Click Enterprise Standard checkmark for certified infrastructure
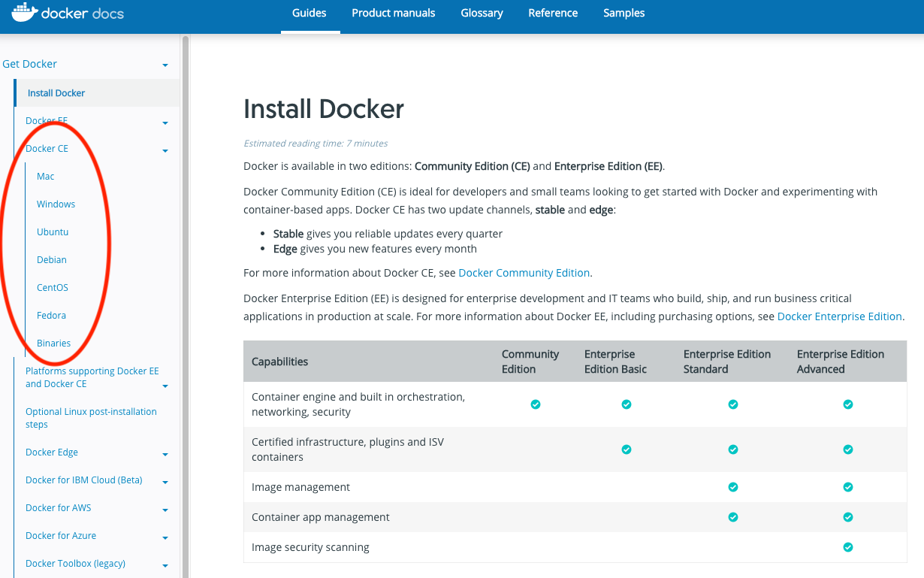 [733, 449]
